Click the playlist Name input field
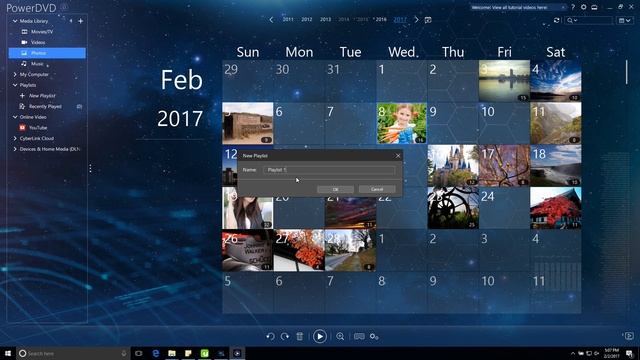This screenshot has width=640, height=360. point(329,170)
